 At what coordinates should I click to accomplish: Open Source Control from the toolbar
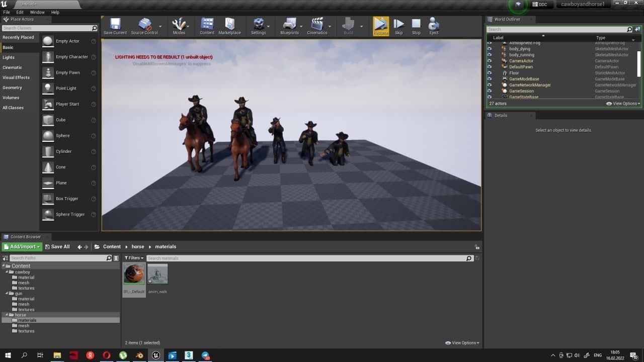pyautogui.click(x=144, y=26)
